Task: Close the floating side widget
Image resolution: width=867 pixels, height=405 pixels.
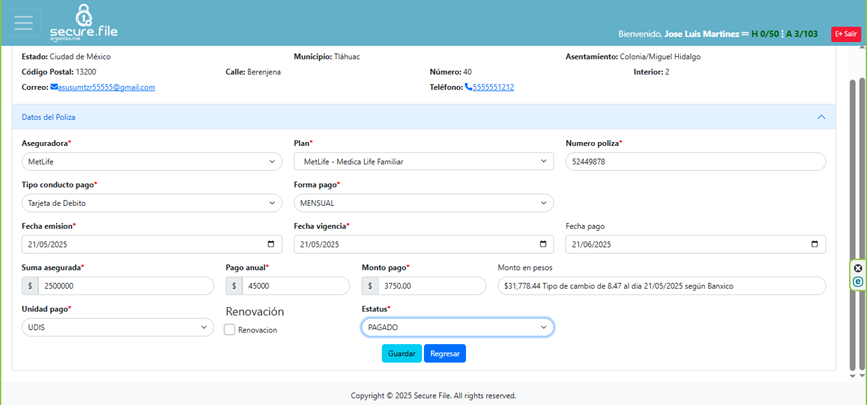Action: tap(857, 269)
